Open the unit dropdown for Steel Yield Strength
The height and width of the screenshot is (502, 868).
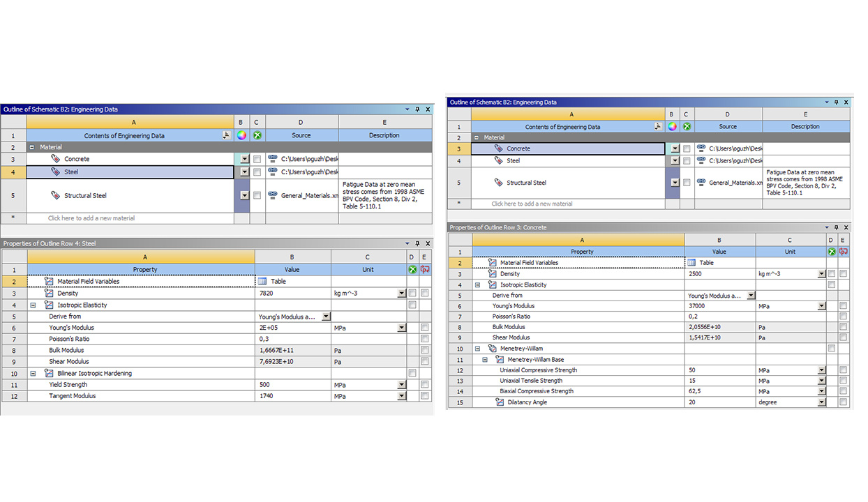tap(401, 384)
